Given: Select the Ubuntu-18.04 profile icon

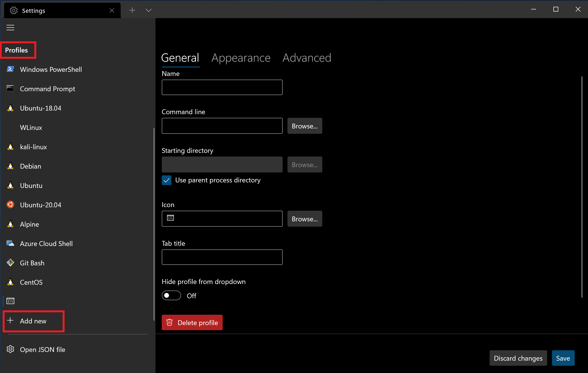Looking at the screenshot, I should [11, 108].
